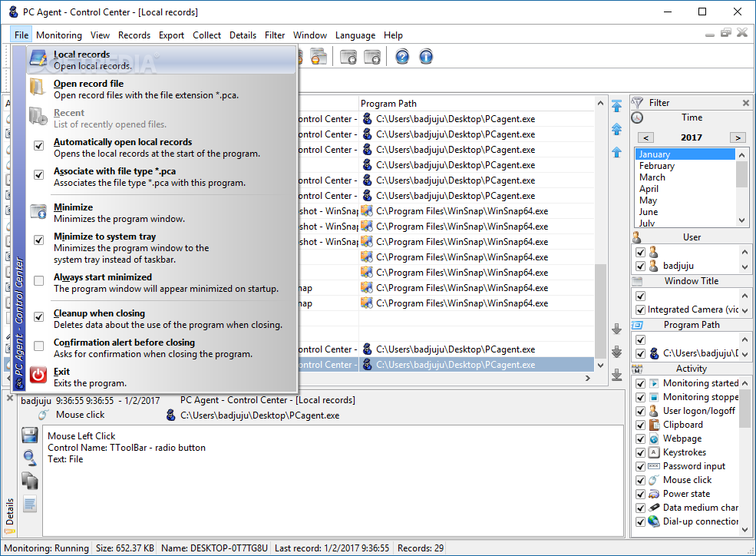Enable Confirmation alert before closing checkbox

click(x=39, y=346)
